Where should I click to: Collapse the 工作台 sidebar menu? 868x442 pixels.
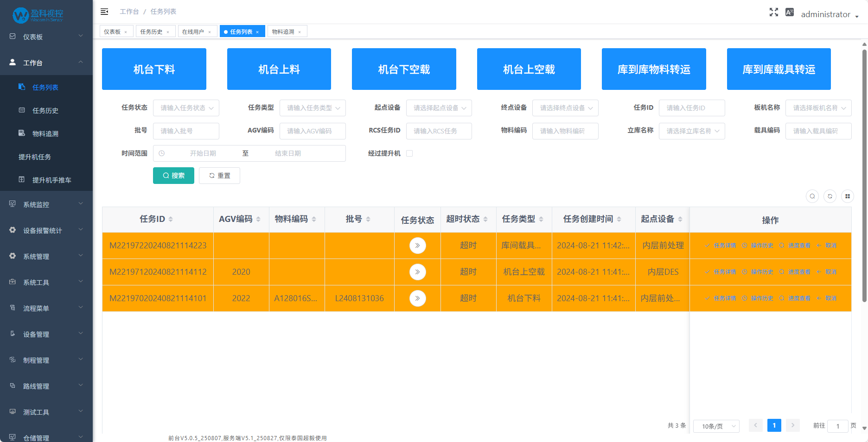pyautogui.click(x=46, y=63)
